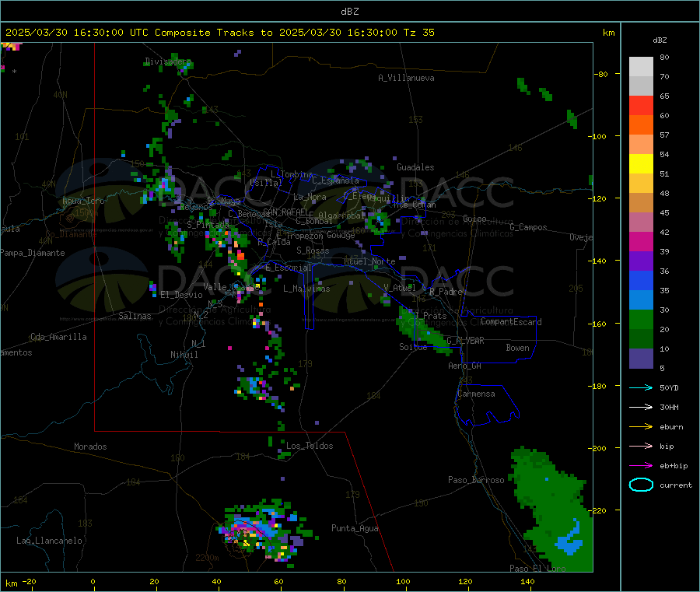Click the 'eb+bip' legend label
Viewport: 700px width, 592px height.
674,466
